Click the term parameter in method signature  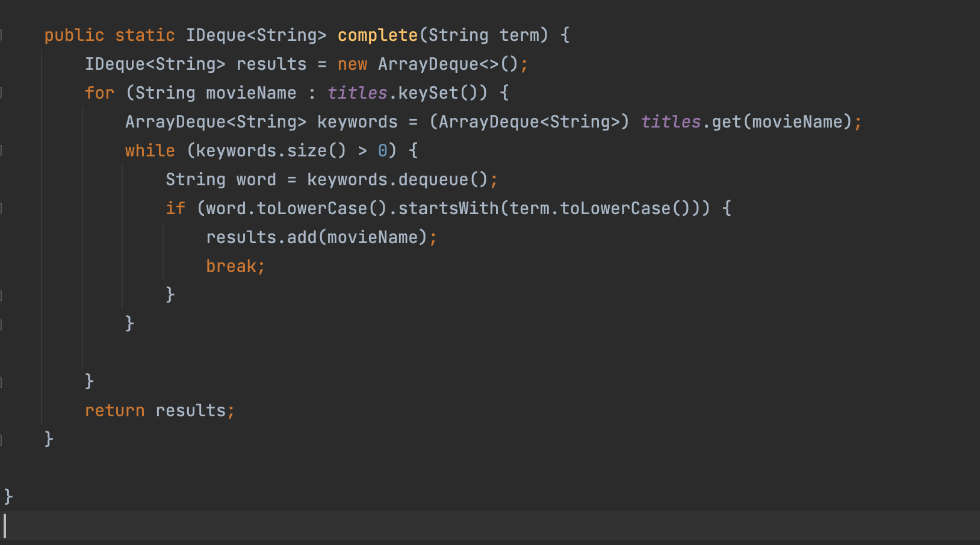click(519, 35)
